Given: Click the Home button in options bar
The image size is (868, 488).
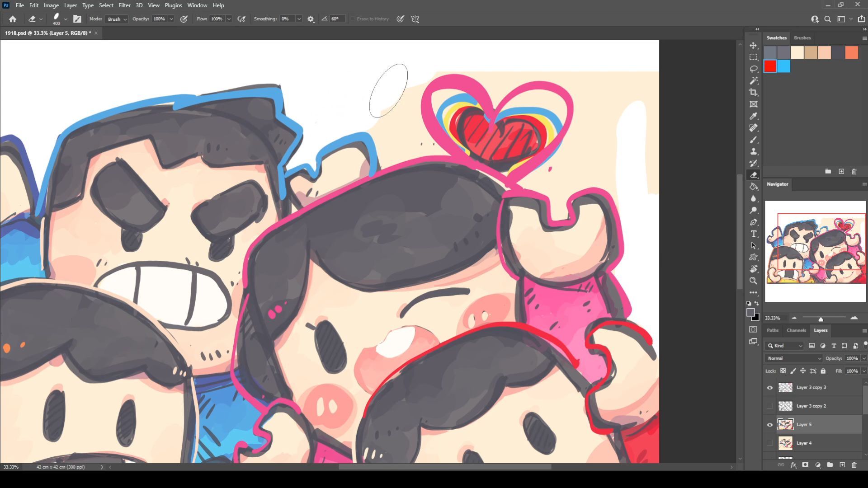Looking at the screenshot, I should click(13, 19).
